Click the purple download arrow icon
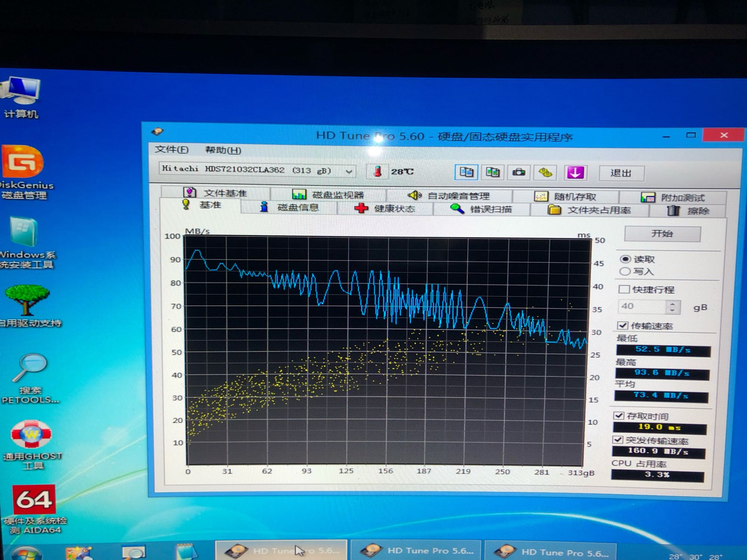This screenshot has height=560, width=747. [575, 173]
